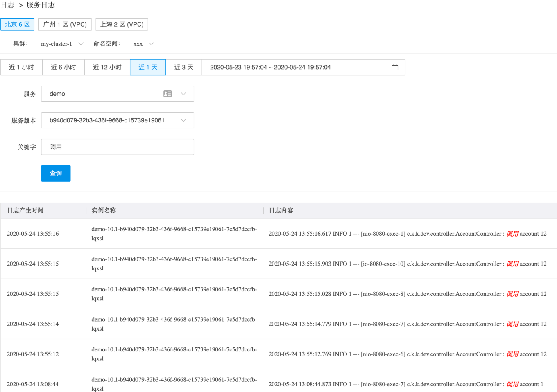Click the 日志内容 column header
This screenshot has width=557, height=392.
[281, 210]
